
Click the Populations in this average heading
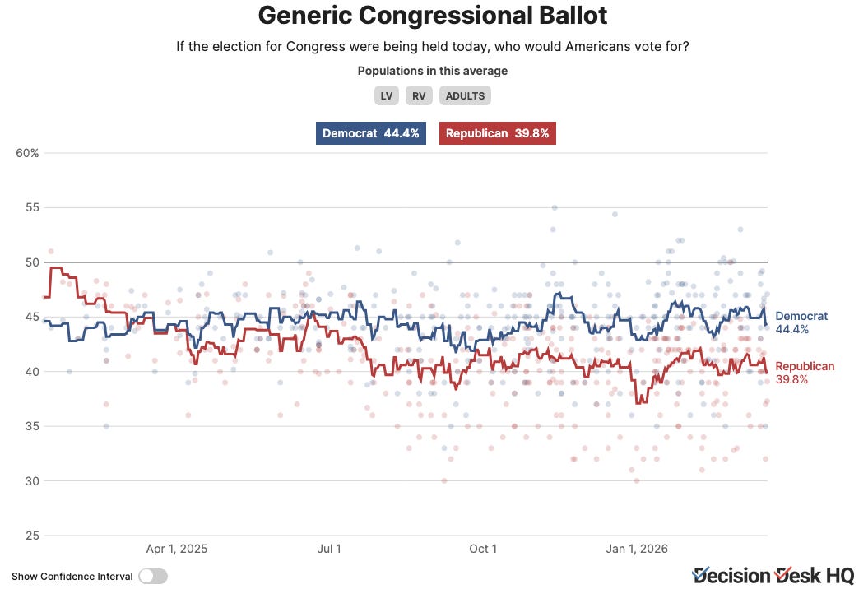click(432, 71)
